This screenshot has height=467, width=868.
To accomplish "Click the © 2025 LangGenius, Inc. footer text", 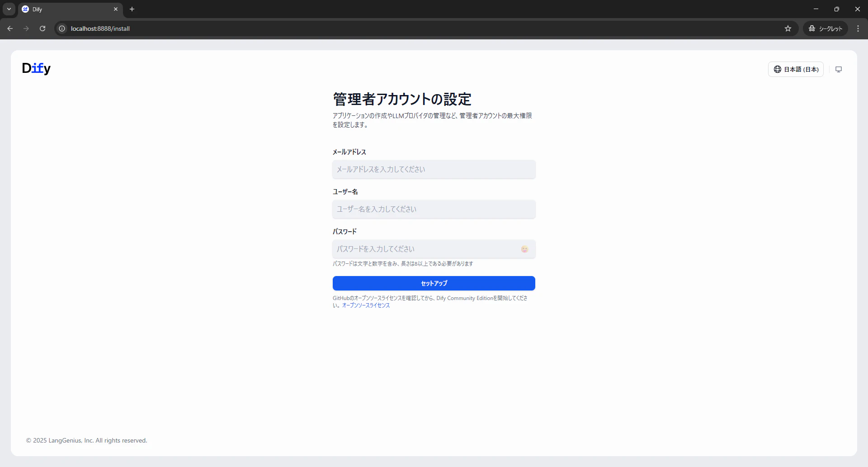I will pos(86,440).
